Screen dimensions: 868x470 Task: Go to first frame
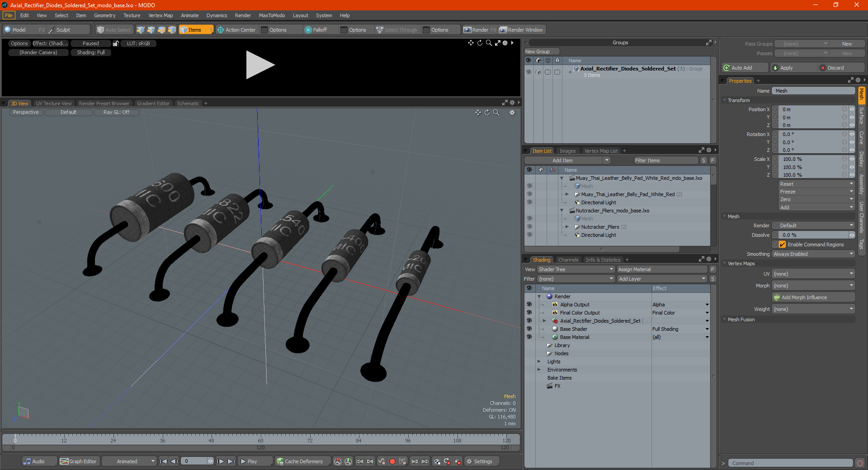(x=164, y=461)
